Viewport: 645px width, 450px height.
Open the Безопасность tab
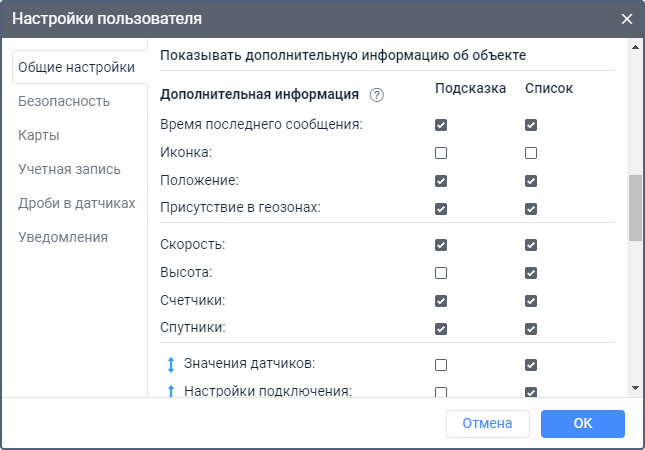point(64,101)
